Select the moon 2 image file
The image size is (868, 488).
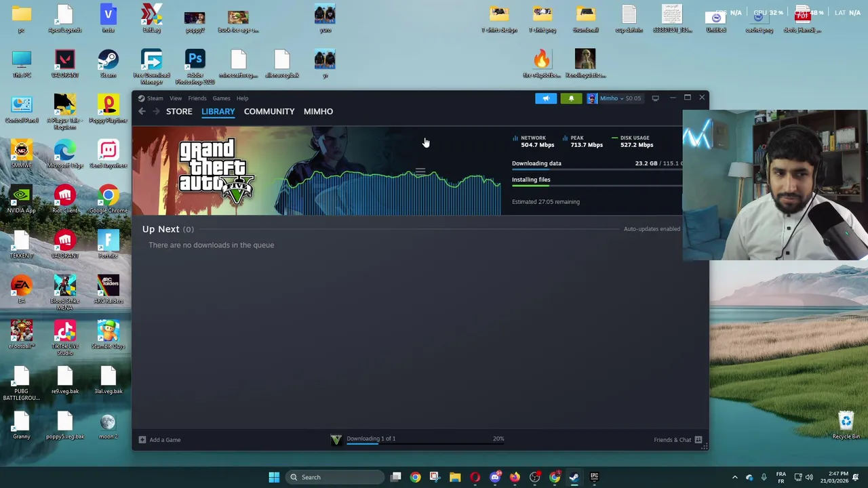click(108, 425)
